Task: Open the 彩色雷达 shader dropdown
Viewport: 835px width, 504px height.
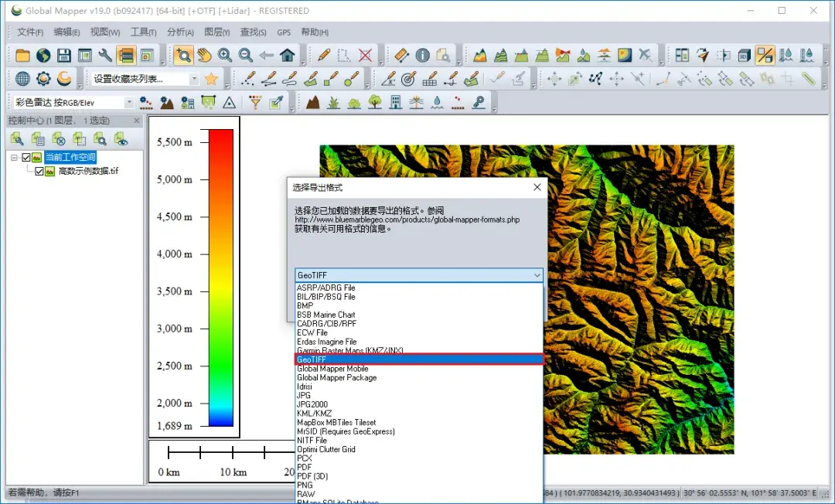Action: tap(128, 102)
